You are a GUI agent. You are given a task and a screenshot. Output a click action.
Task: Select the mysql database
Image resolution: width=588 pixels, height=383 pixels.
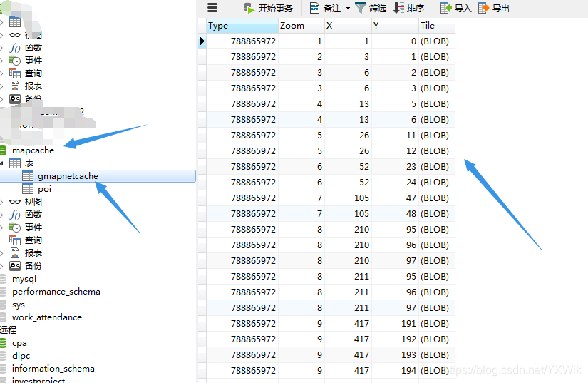pyautogui.click(x=24, y=279)
